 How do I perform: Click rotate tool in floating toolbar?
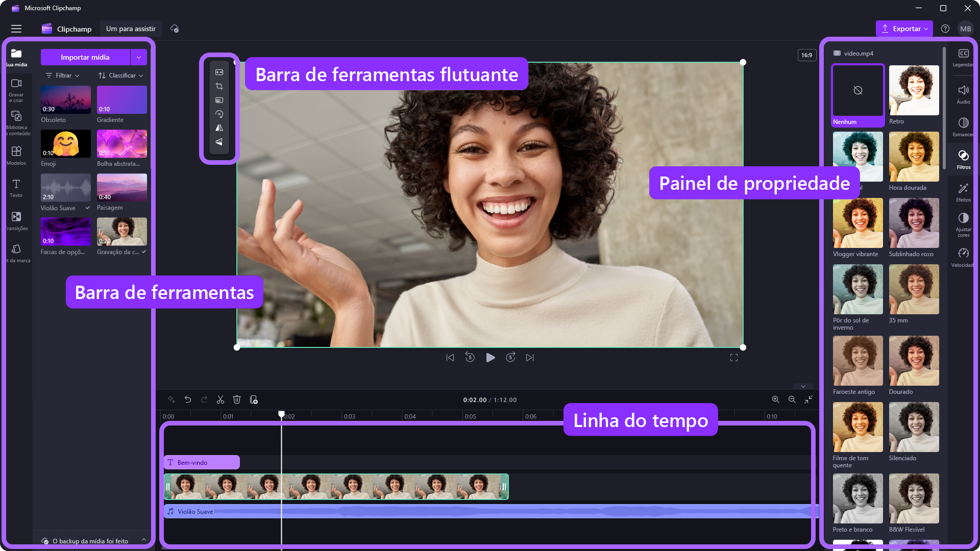click(x=219, y=114)
